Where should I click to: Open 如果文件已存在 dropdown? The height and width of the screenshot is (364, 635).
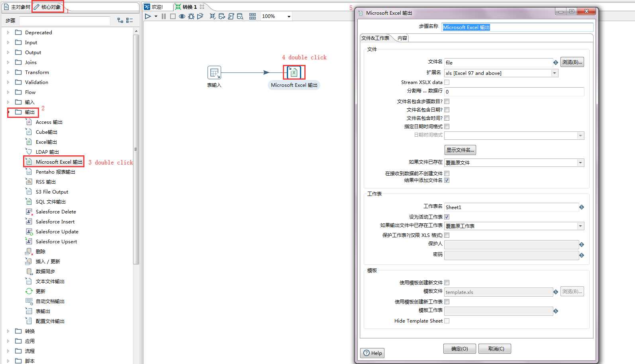point(580,162)
